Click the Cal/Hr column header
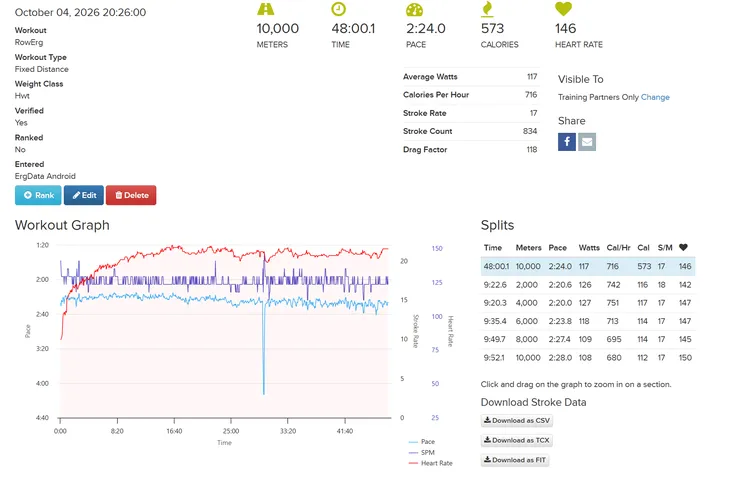Viewport: 740px width, 477px height. tap(619, 248)
